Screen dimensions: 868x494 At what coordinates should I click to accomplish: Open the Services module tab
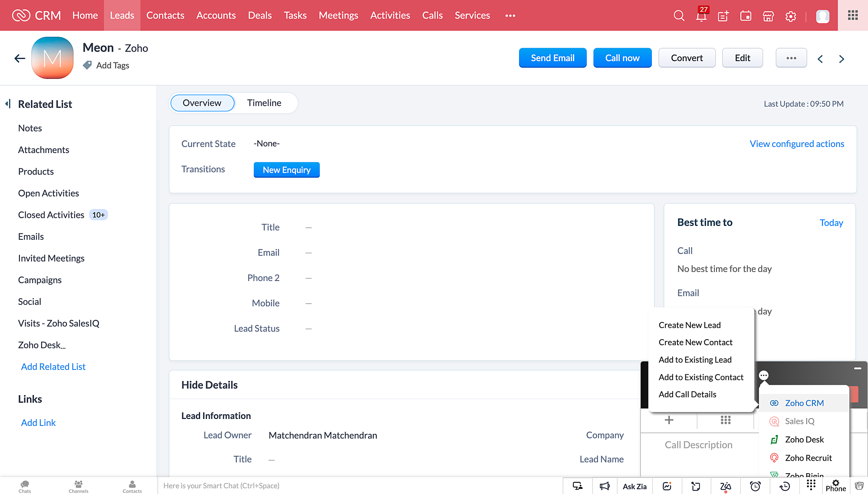pyautogui.click(x=472, y=15)
